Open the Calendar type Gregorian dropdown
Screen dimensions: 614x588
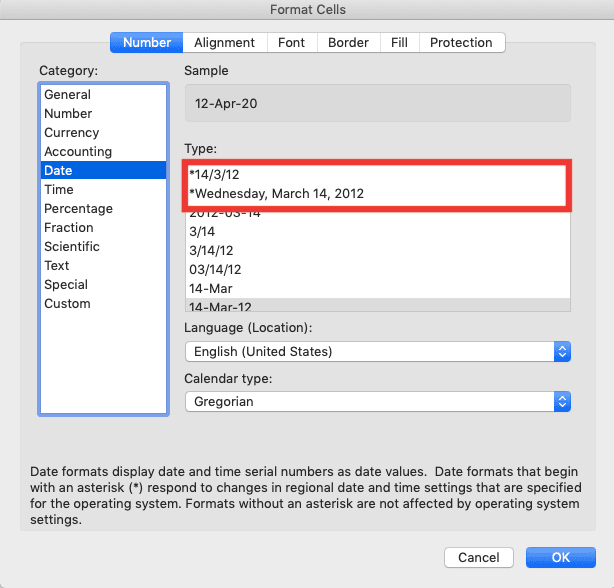pos(378,401)
